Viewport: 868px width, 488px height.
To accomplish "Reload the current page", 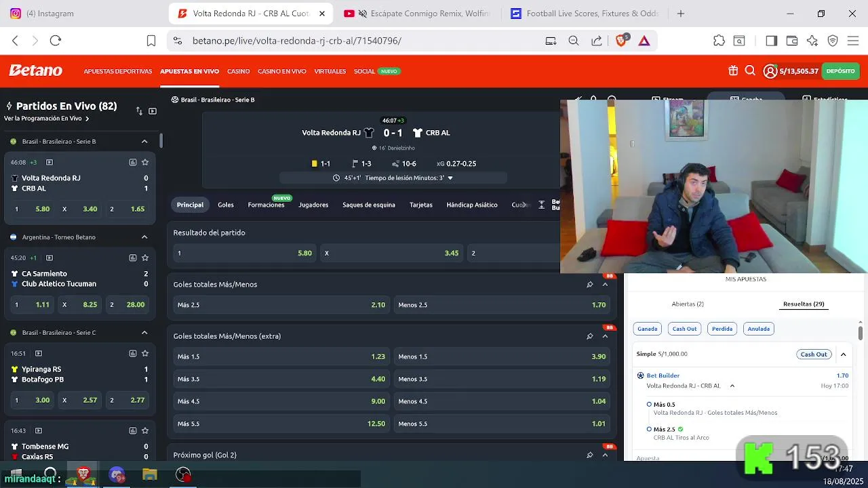I will coord(56,41).
